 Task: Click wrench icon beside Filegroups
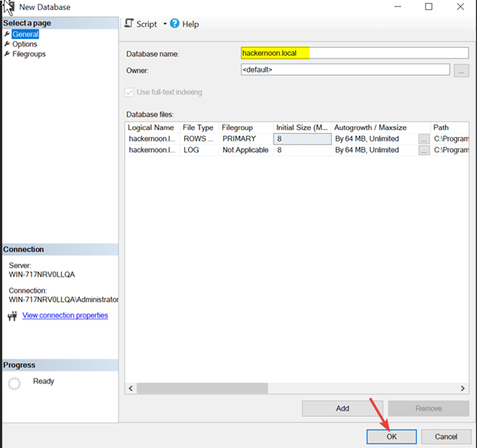(x=7, y=54)
